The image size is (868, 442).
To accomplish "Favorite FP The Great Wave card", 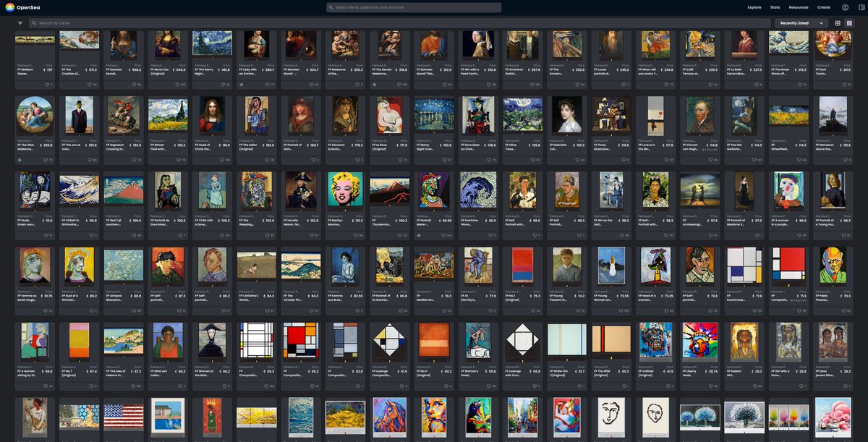I will pos(800,85).
